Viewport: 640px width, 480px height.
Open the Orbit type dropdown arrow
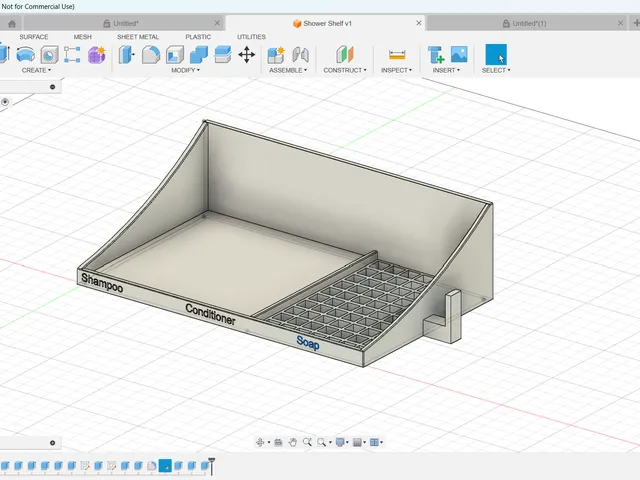269,442
